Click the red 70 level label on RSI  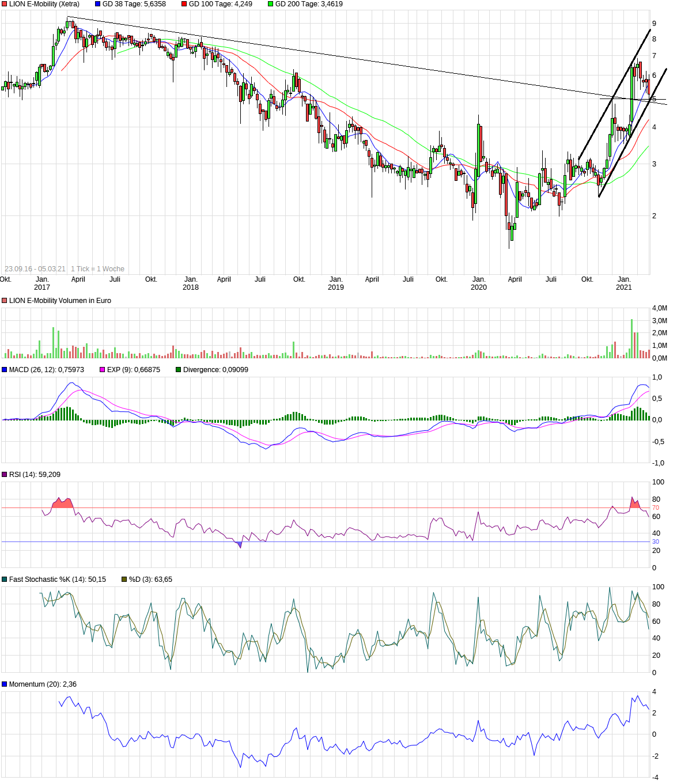click(x=656, y=508)
